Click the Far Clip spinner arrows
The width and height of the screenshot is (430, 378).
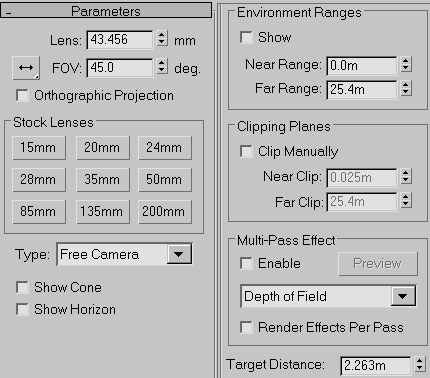click(x=405, y=201)
